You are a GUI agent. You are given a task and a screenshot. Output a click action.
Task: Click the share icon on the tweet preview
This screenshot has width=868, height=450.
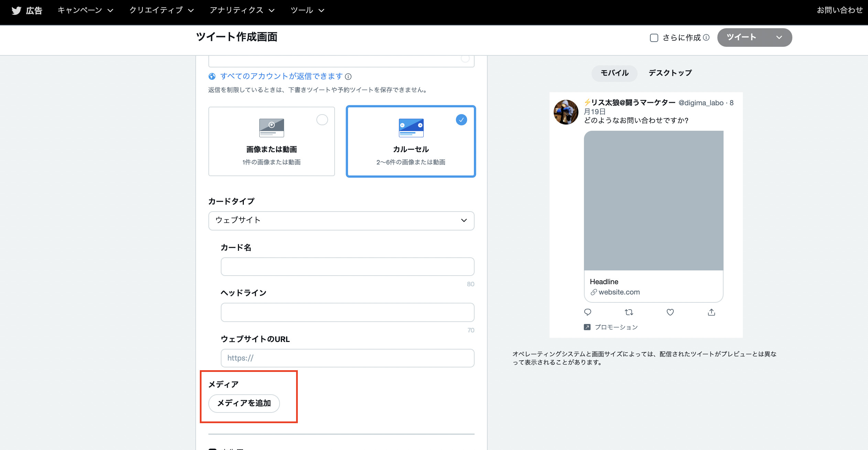click(711, 312)
